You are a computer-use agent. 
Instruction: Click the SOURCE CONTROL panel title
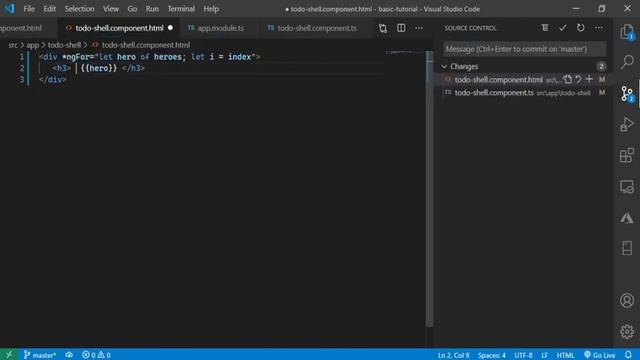470,28
